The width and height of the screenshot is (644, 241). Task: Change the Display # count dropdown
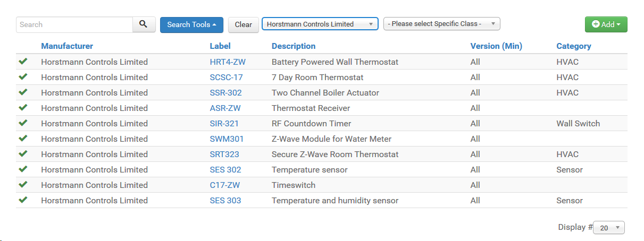(609, 228)
